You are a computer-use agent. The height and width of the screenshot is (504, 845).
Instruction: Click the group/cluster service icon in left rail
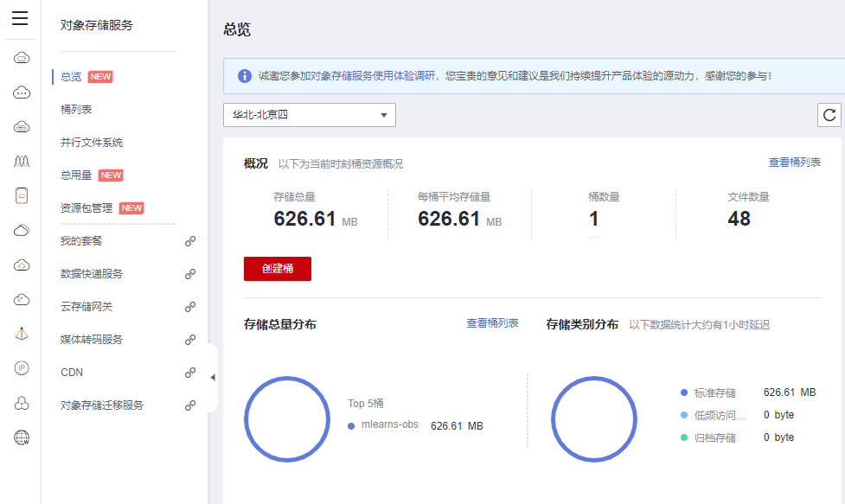[20, 403]
